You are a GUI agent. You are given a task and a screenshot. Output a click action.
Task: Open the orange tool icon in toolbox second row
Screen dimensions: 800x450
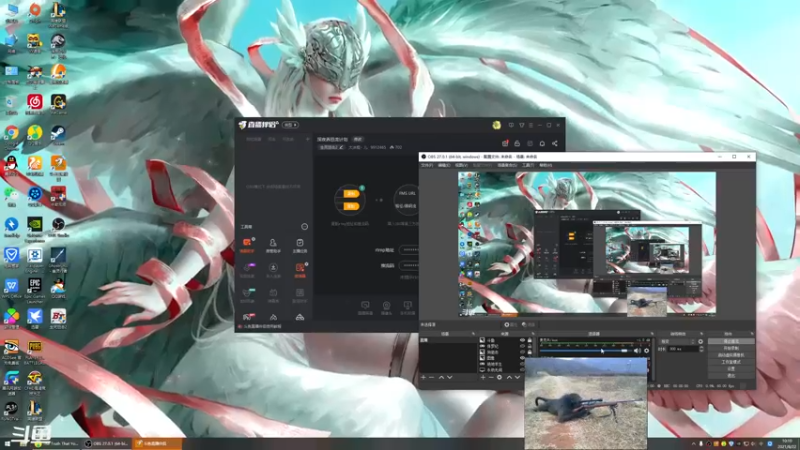coord(300,269)
